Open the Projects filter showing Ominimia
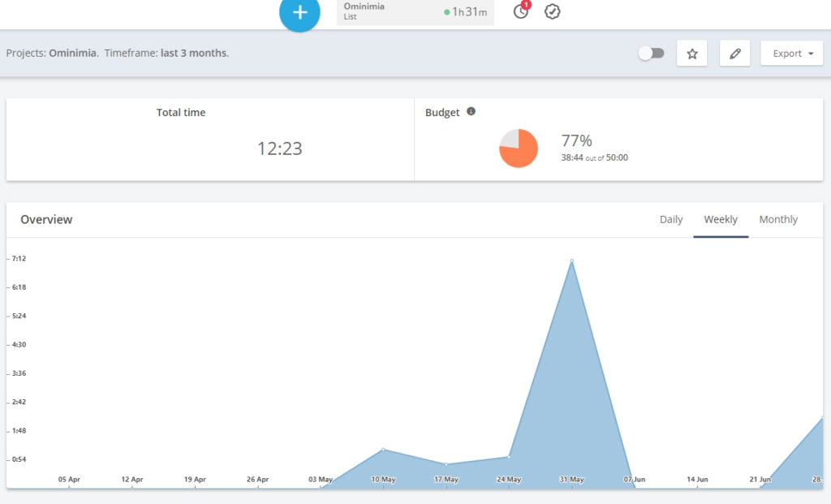Image resolution: width=831 pixels, height=504 pixels. click(x=72, y=52)
